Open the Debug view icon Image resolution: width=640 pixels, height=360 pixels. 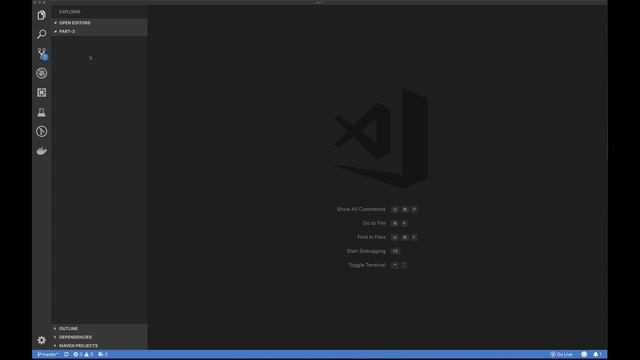[x=42, y=73]
